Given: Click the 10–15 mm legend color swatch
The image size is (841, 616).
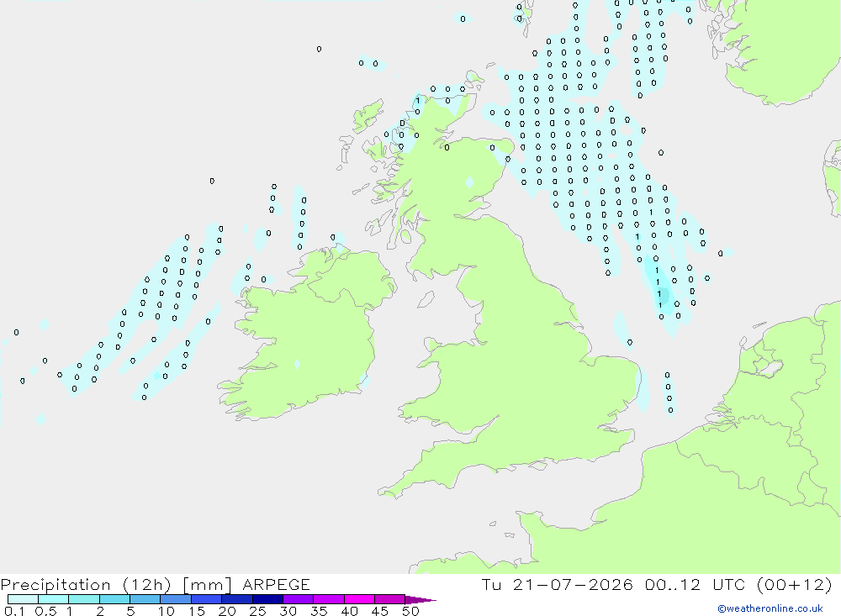Looking at the screenshot, I should (176, 599).
